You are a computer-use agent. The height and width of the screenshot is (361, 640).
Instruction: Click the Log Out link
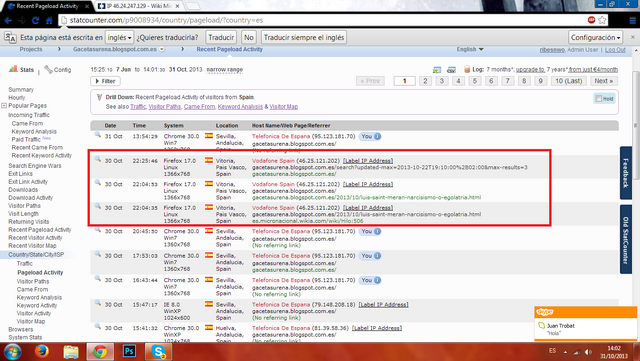pyautogui.click(x=615, y=49)
